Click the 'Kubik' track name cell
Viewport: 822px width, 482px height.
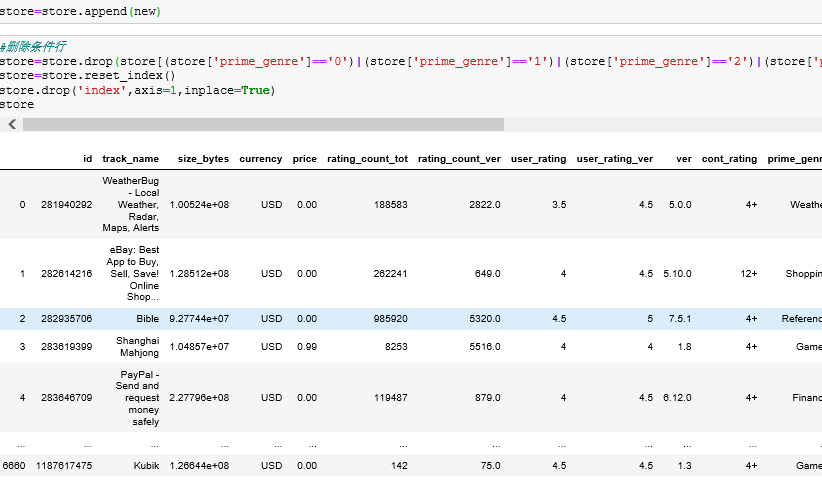tap(146, 466)
